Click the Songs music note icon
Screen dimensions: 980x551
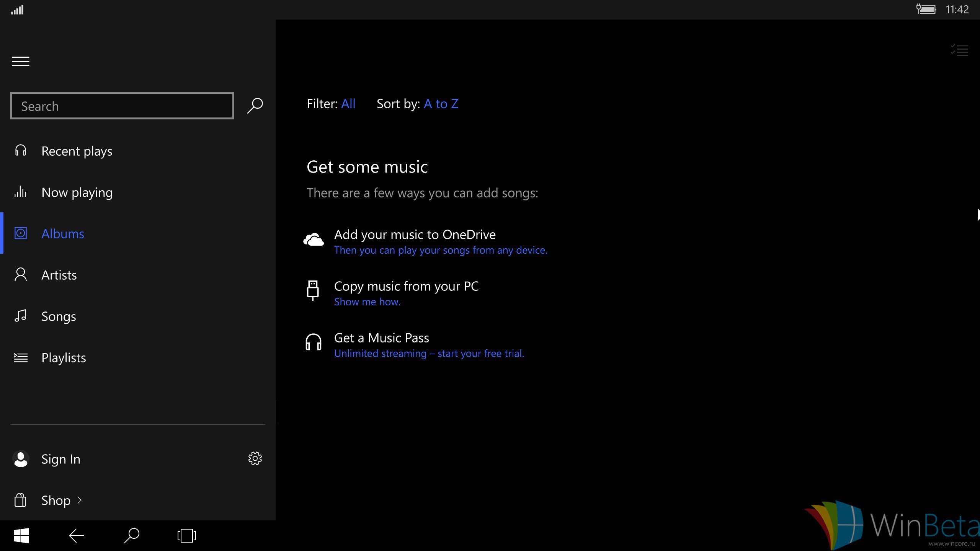(x=21, y=316)
